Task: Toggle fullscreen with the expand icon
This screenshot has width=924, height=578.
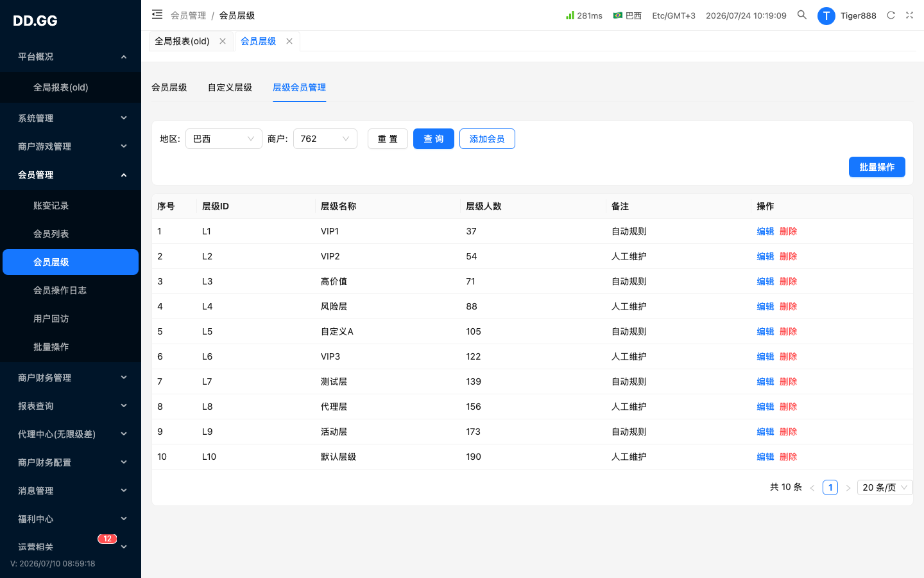Action: click(x=909, y=15)
